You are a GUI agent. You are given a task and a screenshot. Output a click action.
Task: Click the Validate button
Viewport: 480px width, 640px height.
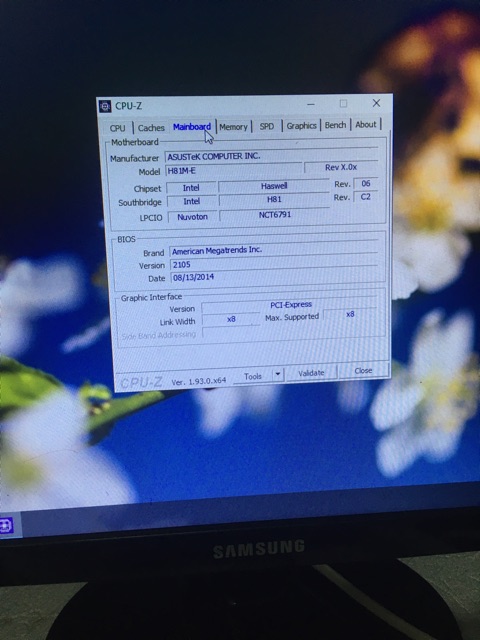pos(311,373)
